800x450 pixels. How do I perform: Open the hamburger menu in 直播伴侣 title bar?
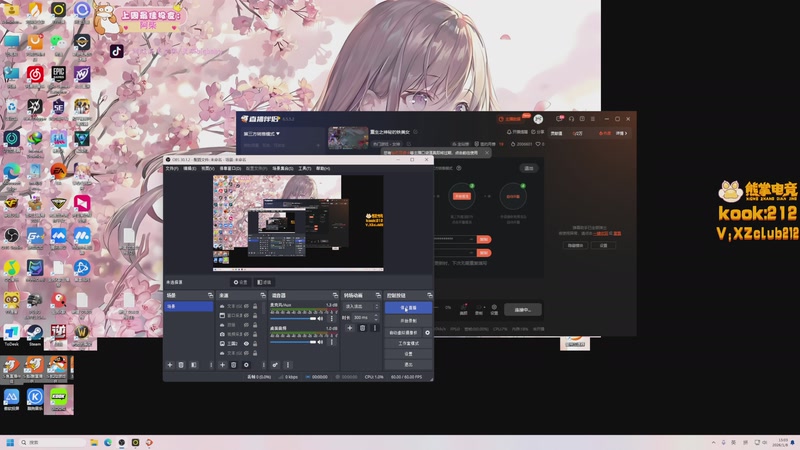[593, 119]
